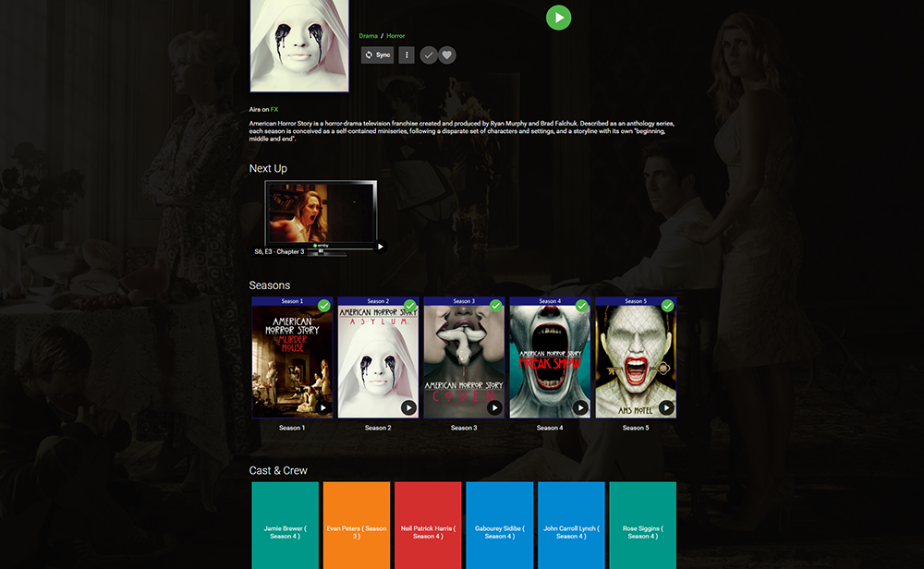Toggle the watched checkmark on Season 1
Viewport: 924px width, 569px height.
pyautogui.click(x=324, y=306)
